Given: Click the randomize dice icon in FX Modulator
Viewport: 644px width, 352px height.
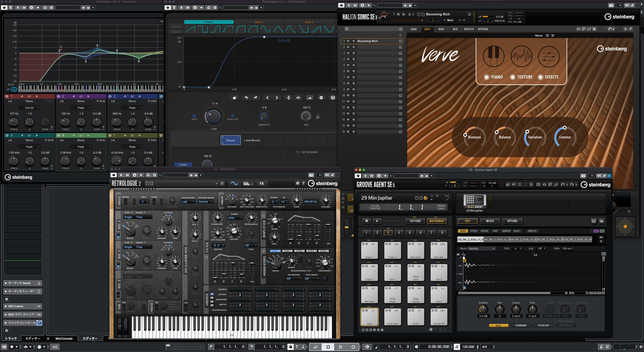Looking at the screenshot, I should coord(333,98).
